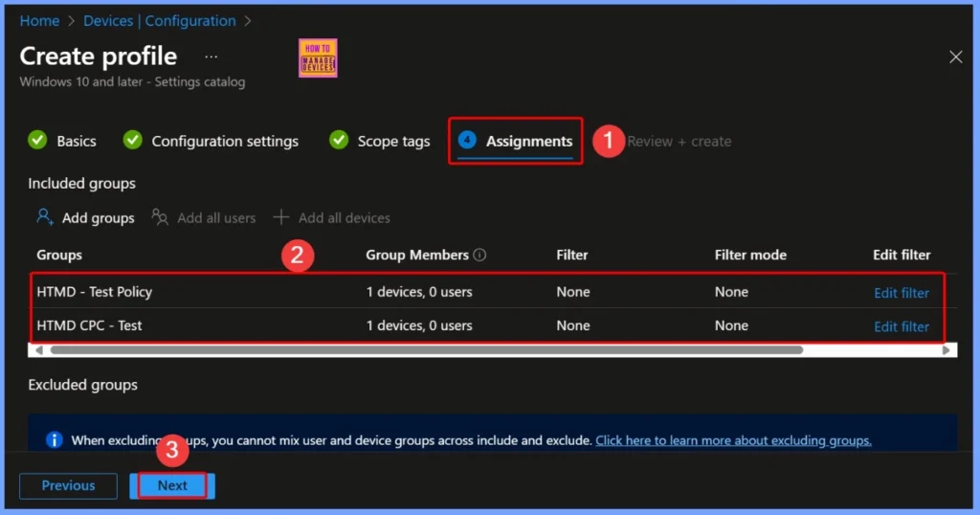
Task: Go to Review + create step
Action: pos(679,141)
